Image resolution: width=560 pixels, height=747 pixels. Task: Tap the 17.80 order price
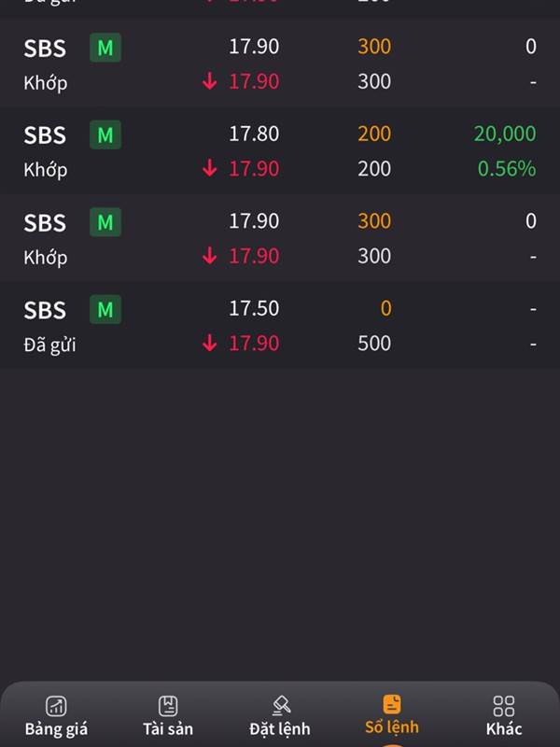pyautogui.click(x=254, y=134)
